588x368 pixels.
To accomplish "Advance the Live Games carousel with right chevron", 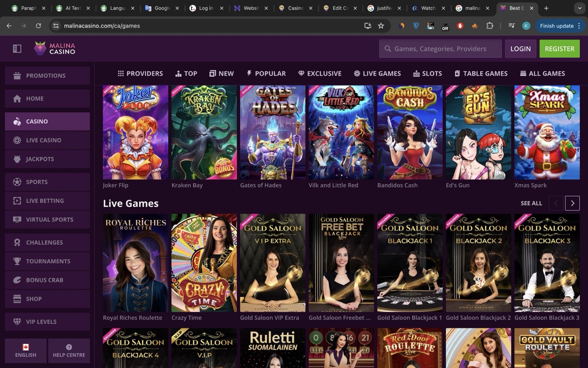I will tap(572, 203).
